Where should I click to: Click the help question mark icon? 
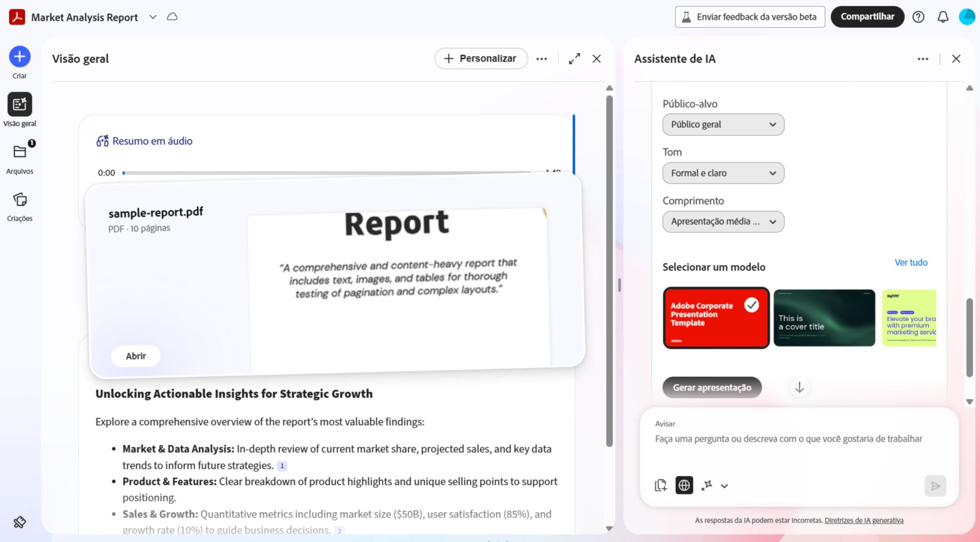918,17
